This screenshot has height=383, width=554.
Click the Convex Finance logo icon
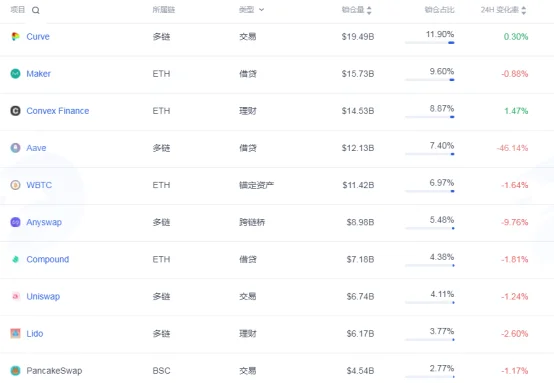(15, 111)
